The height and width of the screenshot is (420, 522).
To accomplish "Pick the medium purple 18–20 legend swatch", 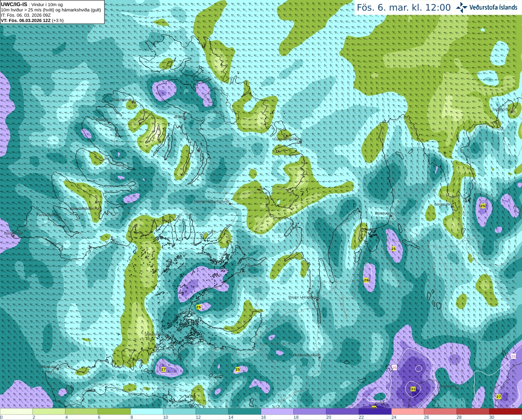I will tap(310, 411).
